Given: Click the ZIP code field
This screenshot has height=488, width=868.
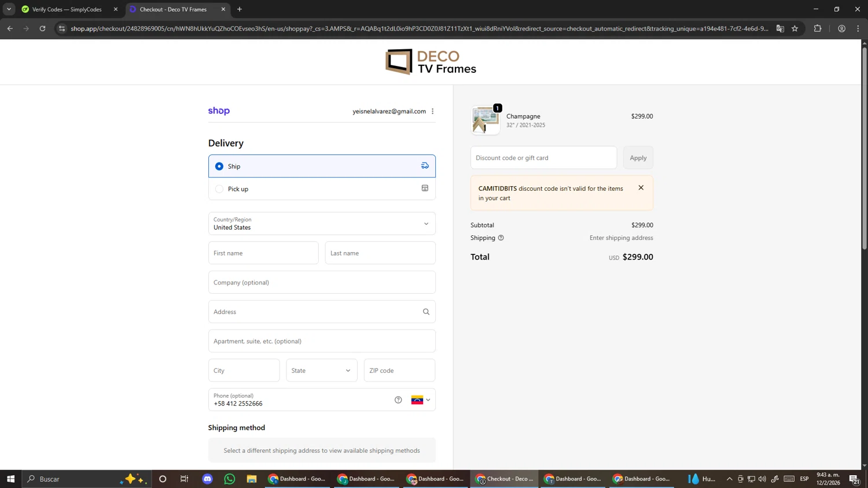Looking at the screenshot, I should (400, 371).
